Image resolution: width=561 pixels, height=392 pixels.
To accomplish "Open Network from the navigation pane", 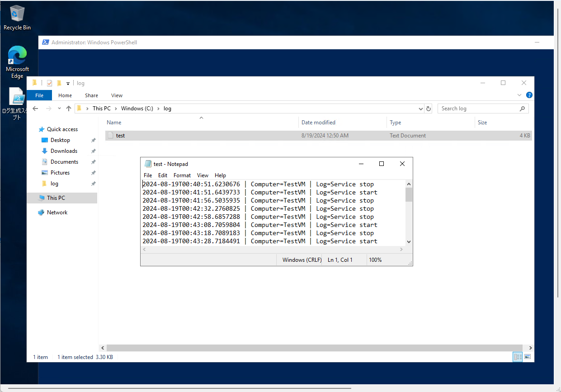I will pos(57,212).
